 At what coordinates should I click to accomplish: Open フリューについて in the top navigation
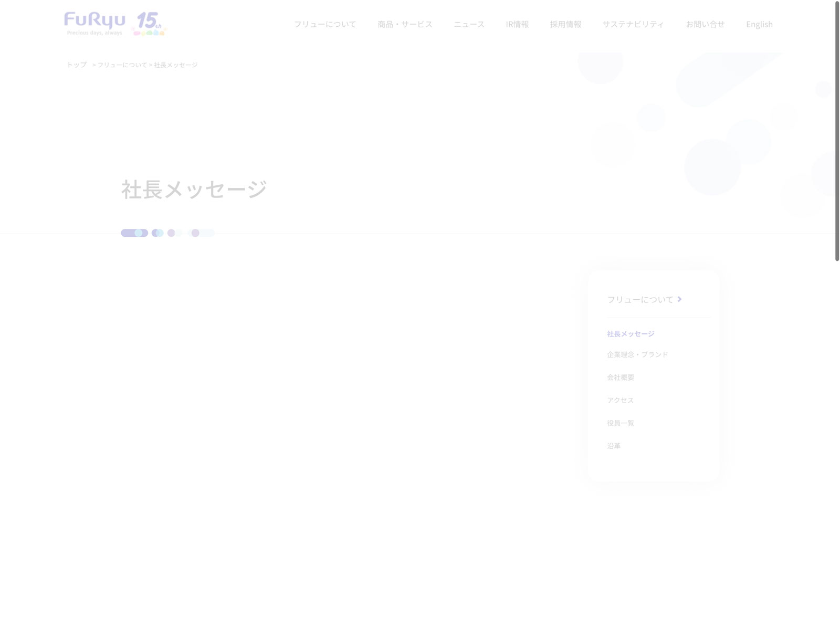(325, 24)
